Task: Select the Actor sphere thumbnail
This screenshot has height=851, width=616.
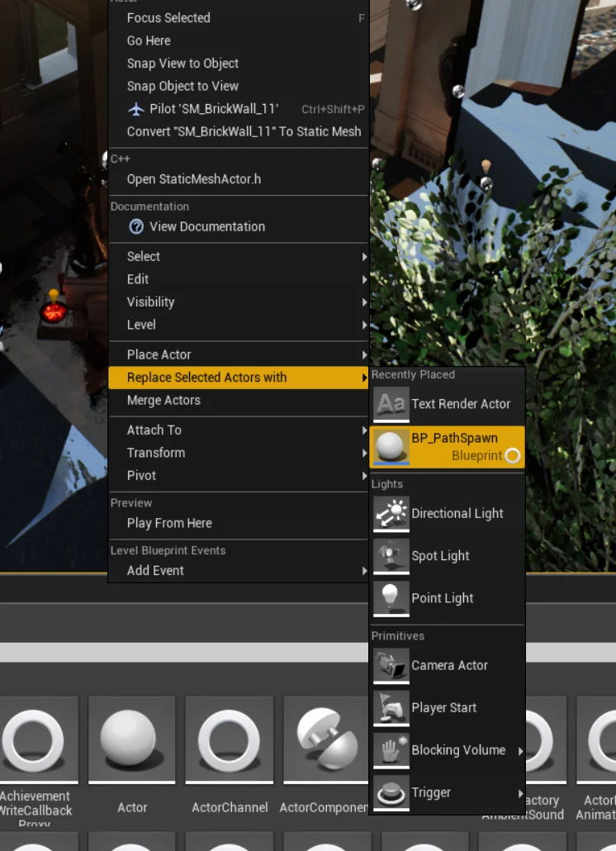Action: pos(132,740)
